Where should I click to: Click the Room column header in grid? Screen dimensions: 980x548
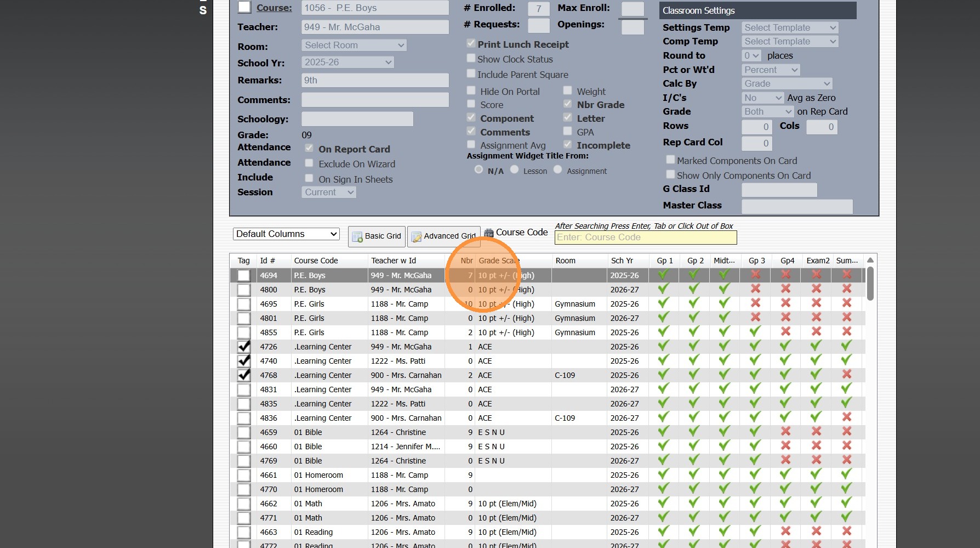click(566, 261)
